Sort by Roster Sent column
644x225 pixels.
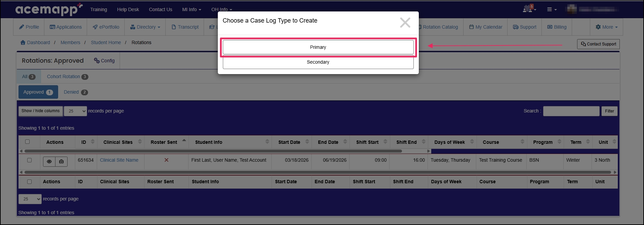184,141
